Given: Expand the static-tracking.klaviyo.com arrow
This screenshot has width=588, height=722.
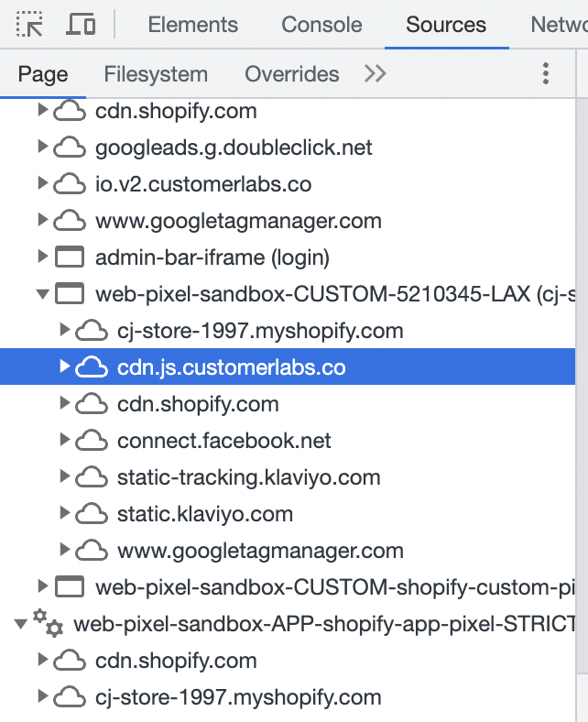Looking at the screenshot, I should [x=65, y=476].
